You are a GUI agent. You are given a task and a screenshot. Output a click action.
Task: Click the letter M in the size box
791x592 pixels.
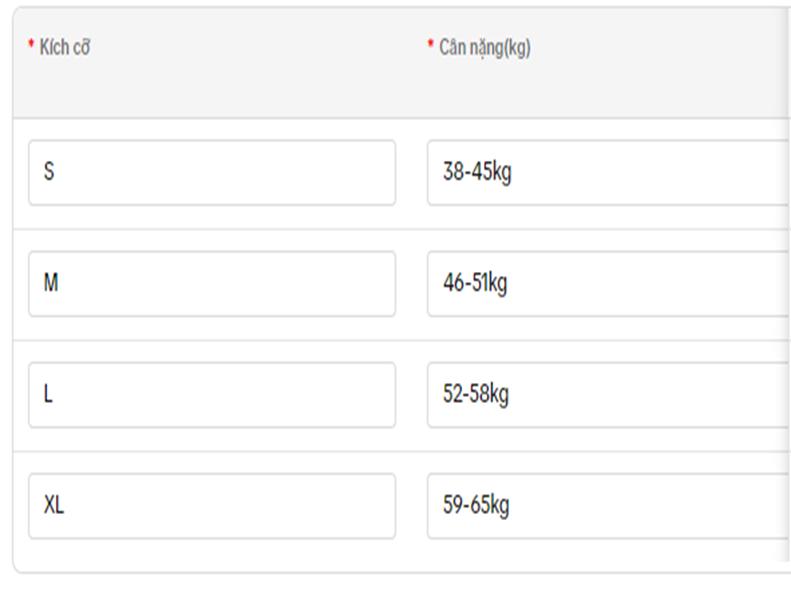[x=51, y=282]
